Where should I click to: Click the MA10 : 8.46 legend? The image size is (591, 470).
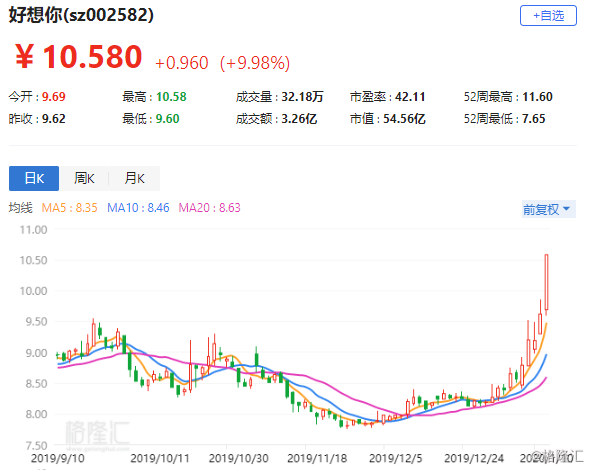138,208
